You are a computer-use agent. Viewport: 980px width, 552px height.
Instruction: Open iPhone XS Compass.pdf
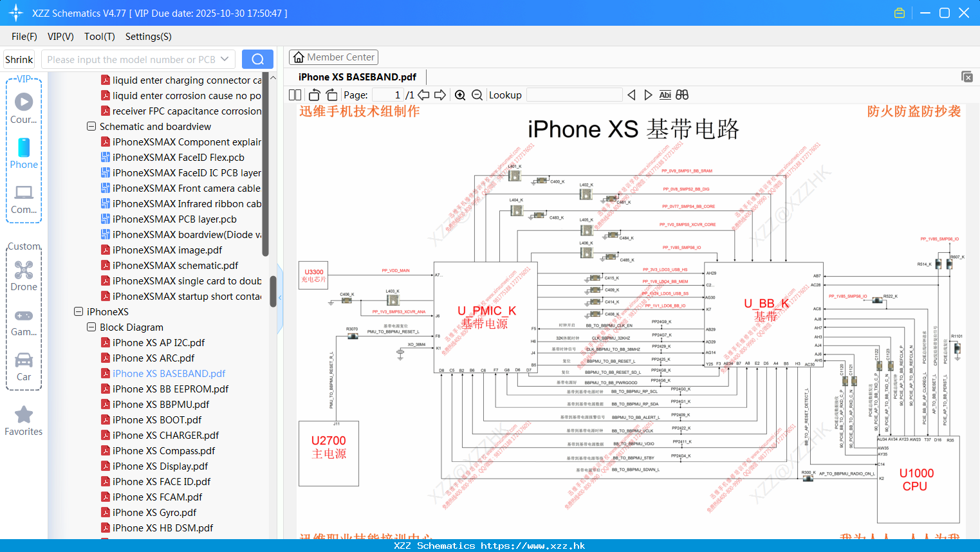[158, 450]
